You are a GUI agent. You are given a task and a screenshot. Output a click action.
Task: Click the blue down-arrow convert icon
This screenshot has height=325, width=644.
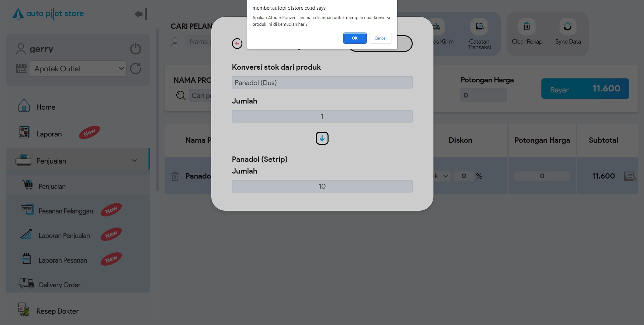[x=322, y=138]
